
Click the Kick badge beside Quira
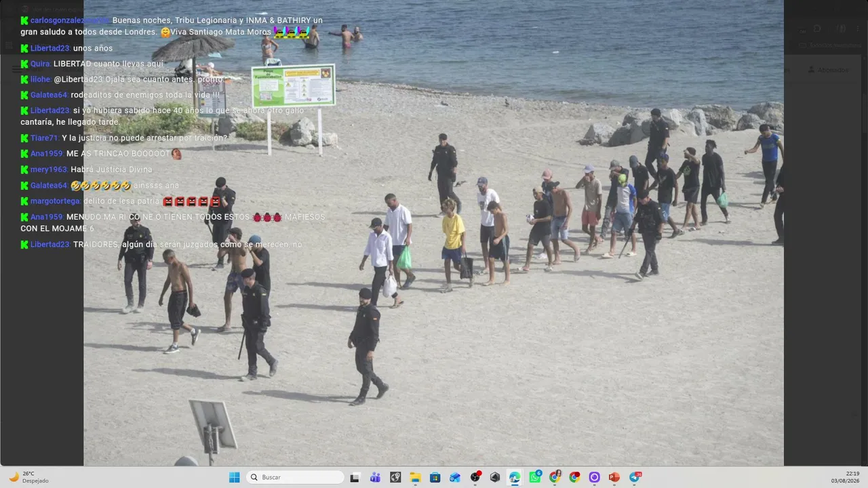[x=24, y=64]
